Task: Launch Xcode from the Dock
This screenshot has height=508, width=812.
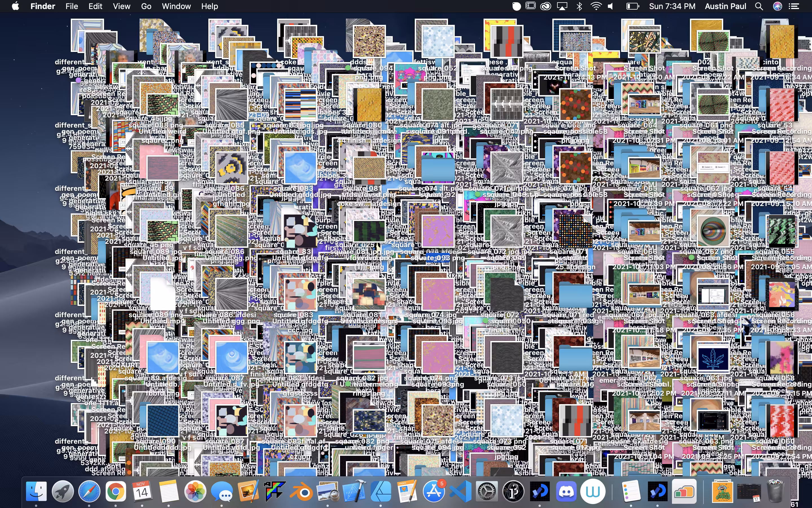Action: [354, 492]
